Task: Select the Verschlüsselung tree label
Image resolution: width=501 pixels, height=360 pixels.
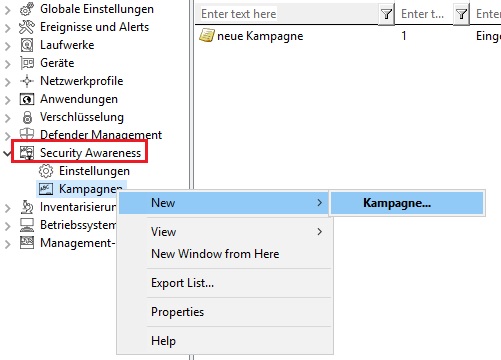Action: pos(82,117)
